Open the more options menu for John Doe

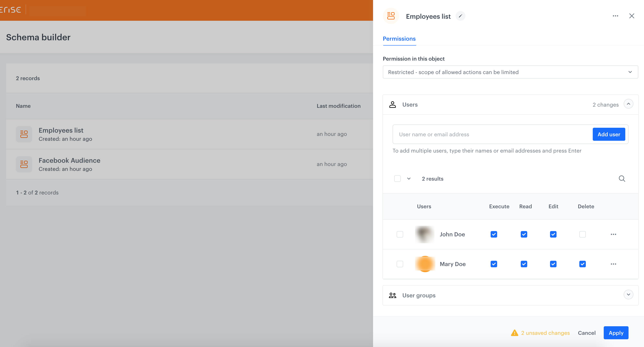click(614, 234)
